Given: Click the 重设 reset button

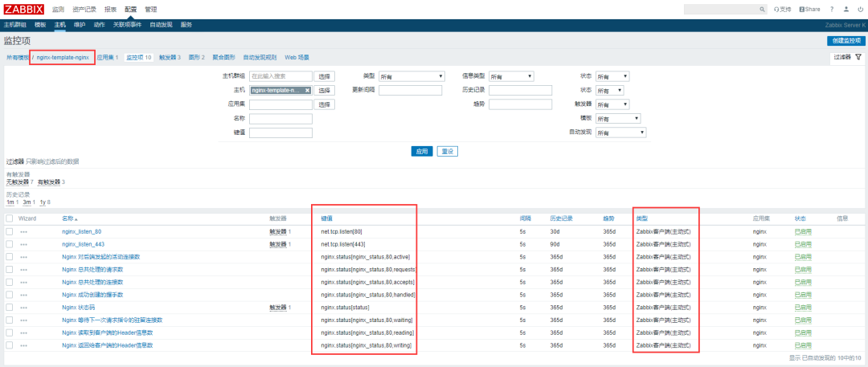Looking at the screenshot, I should 448,151.
